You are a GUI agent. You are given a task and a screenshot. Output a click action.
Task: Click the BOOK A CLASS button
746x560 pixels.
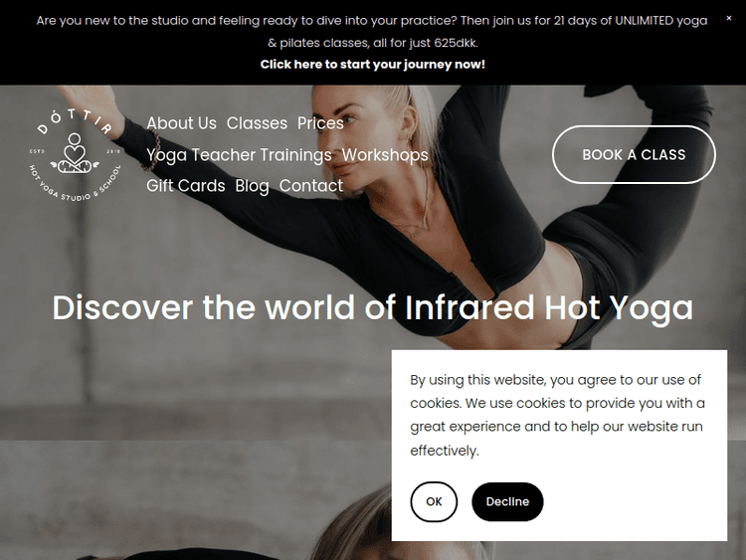click(634, 154)
